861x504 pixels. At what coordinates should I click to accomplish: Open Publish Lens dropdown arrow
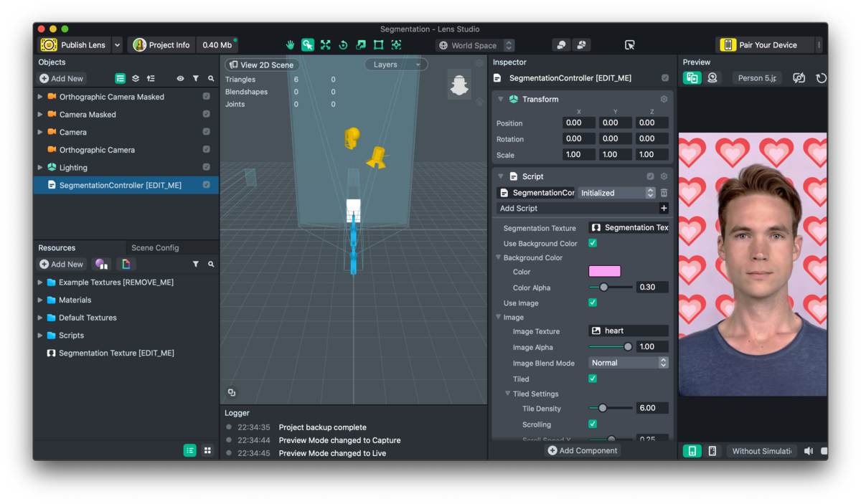(x=118, y=45)
